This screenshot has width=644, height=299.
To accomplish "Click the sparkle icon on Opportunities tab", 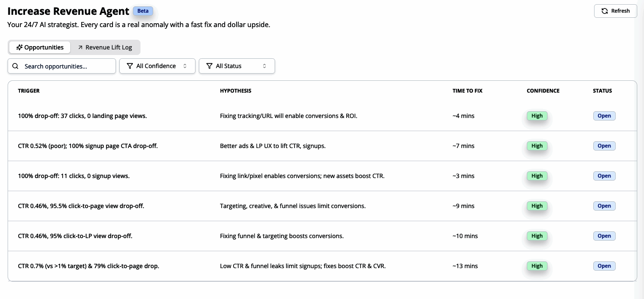I will point(19,47).
